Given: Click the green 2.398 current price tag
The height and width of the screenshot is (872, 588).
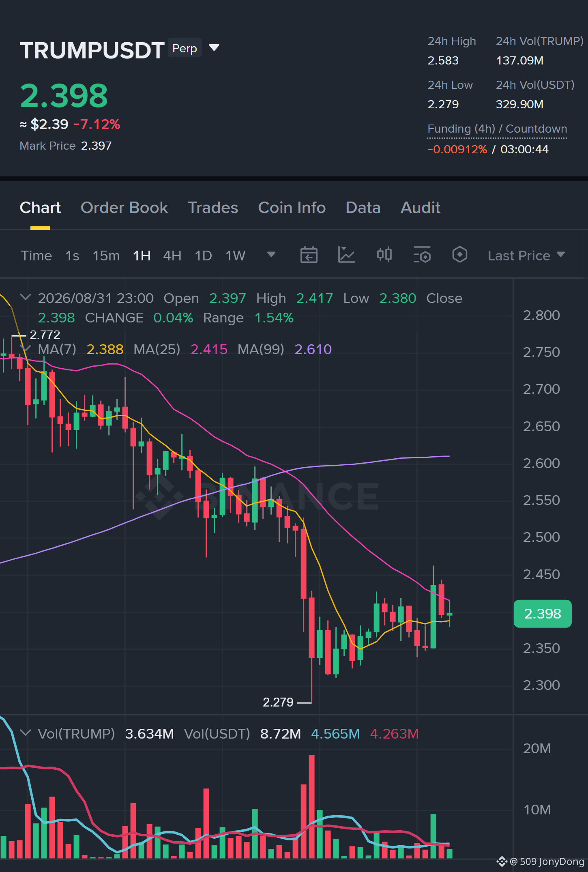Looking at the screenshot, I should click(x=543, y=614).
